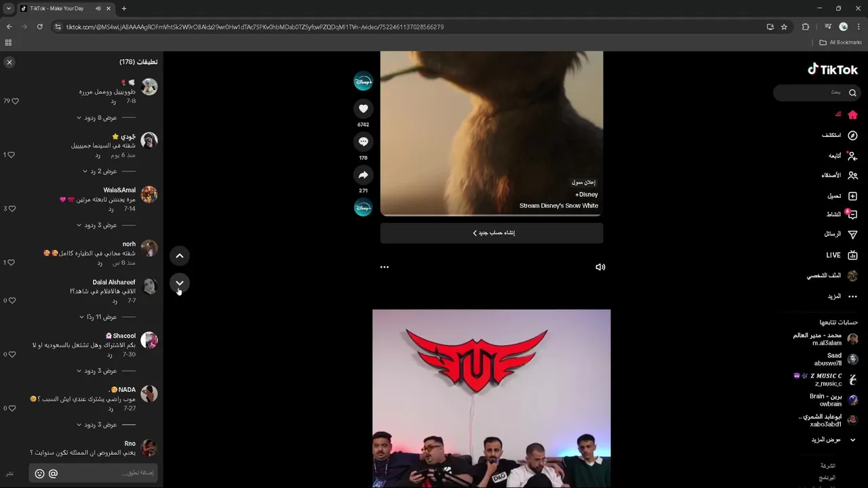Open followed account m.al3alam
The image size is (868, 488).
(825, 339)
